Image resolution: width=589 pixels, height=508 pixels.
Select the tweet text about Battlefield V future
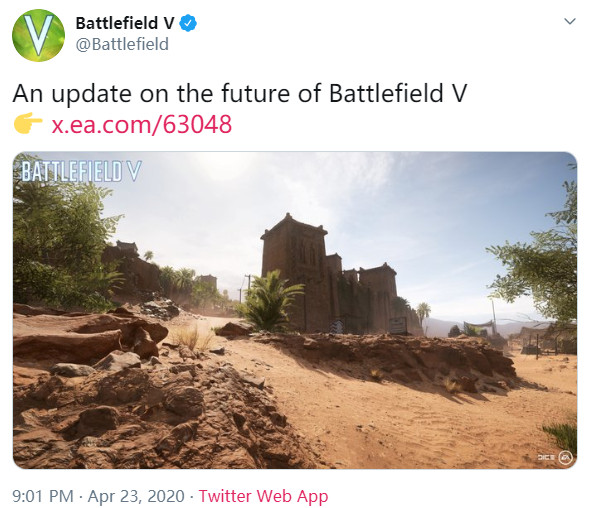pos(240,93)
